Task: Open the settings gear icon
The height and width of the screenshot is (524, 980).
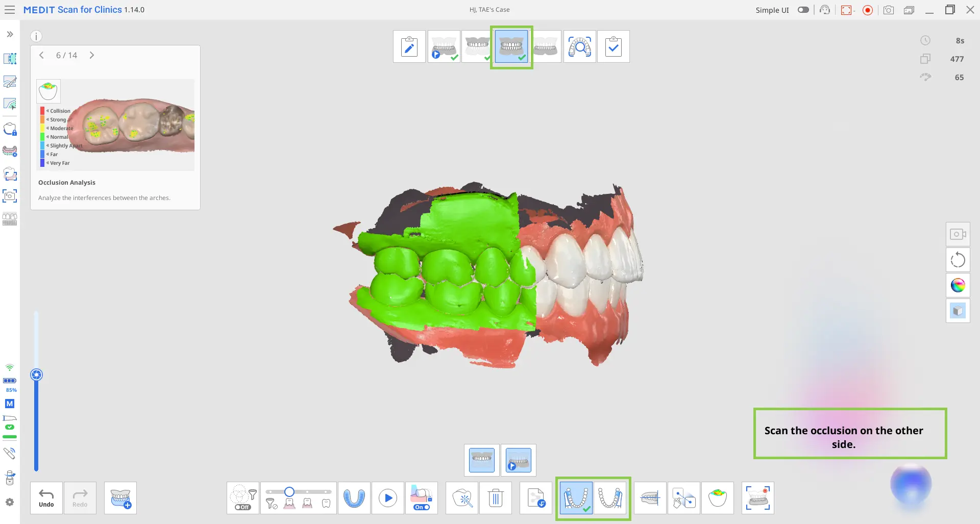Action: pos(10,503)
